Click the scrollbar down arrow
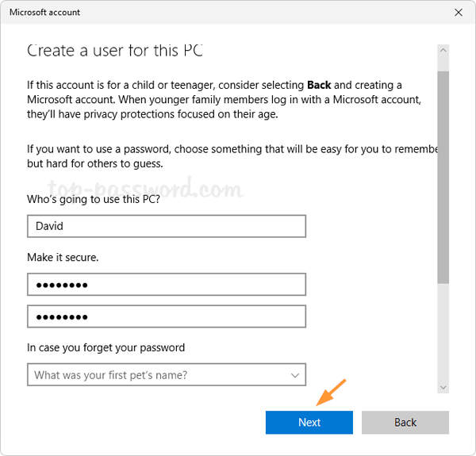Screen dimensions: 476x456 [443, 386]
